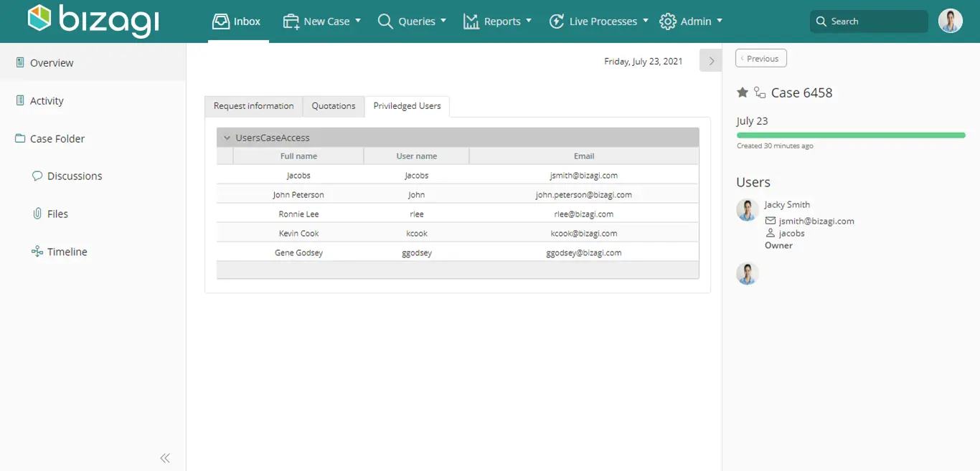Viewport: 980px width, 471px height.
Task: Click the Queries magnifier icon
Action: pos(385,22)
